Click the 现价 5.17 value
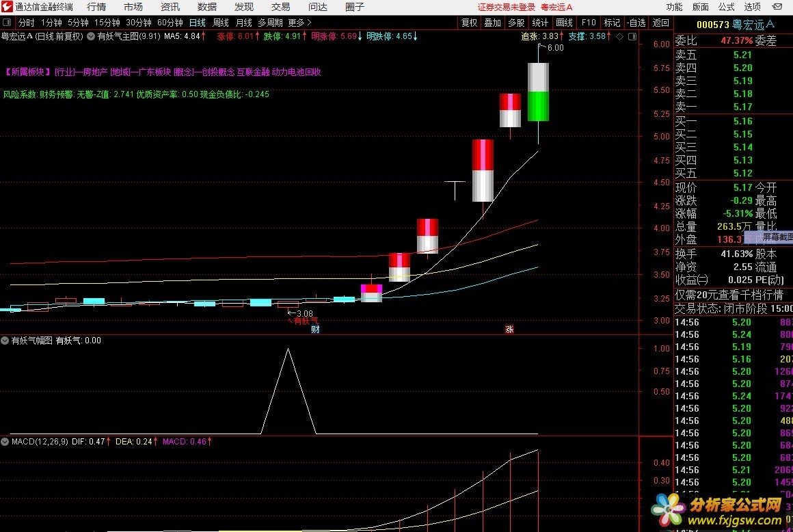This screenshot has width=793, height=532. click(742, 187)
